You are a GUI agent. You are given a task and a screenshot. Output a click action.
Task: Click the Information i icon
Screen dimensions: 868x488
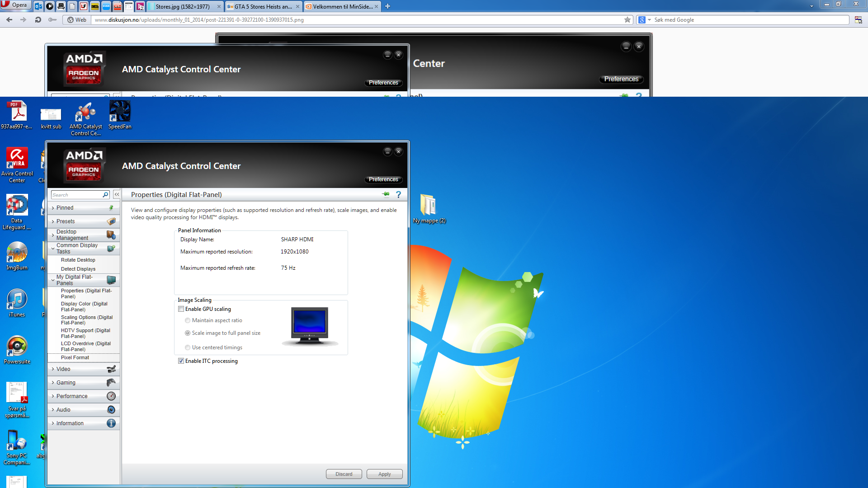[x=111, y=423]
